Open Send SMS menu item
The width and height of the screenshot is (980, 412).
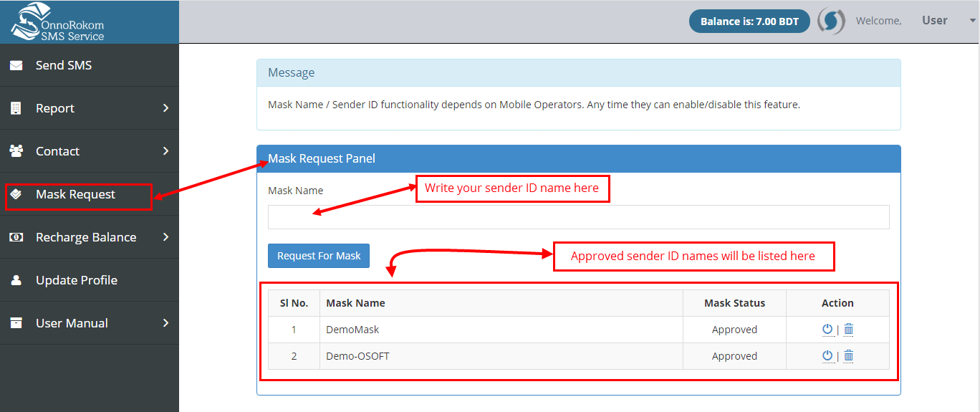coord(90,65)
